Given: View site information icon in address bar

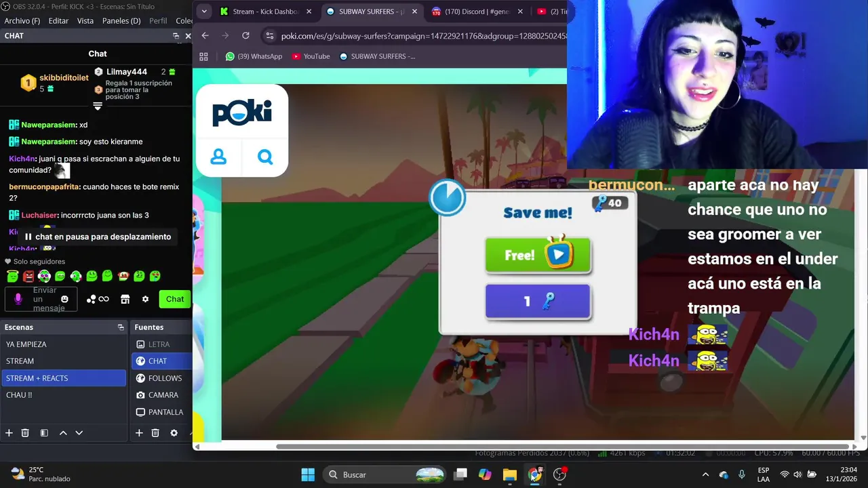Looking at the screenshot, I should (x=270, y=36).
